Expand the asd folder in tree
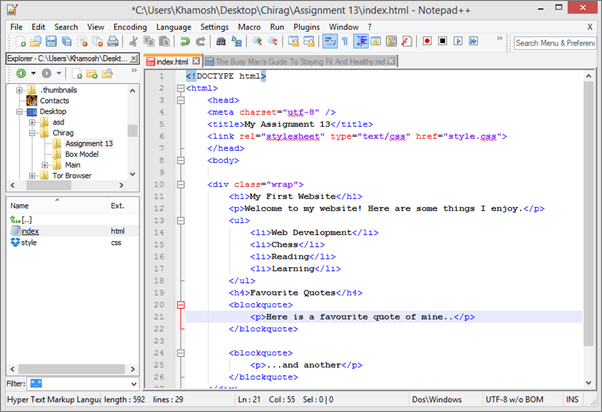Image resolution: width=602 pixels, height=412 pixels. [x=33, y=122]
